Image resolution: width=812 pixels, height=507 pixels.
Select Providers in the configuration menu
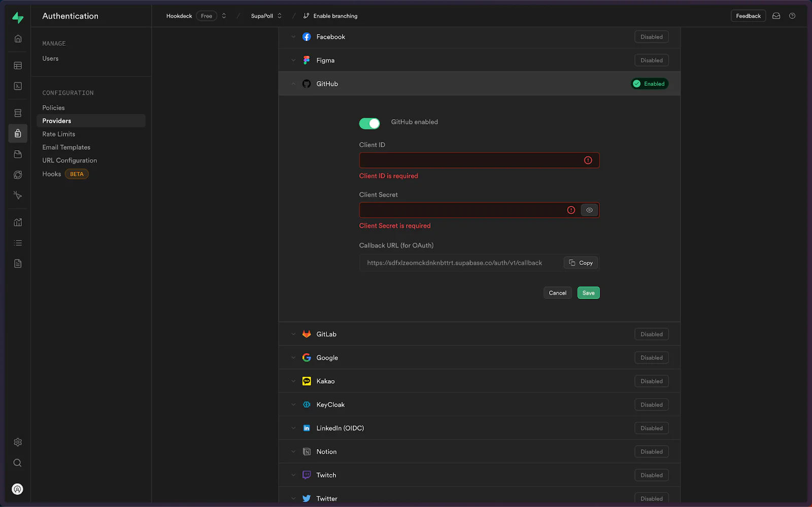click(x=91, y=121)
